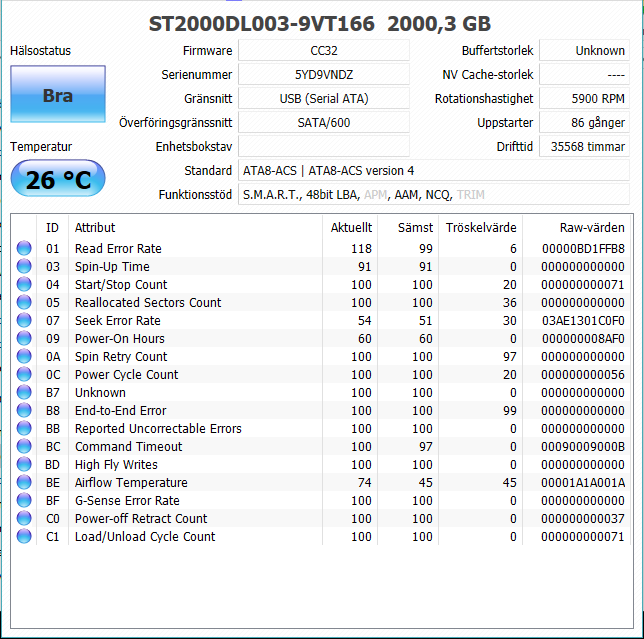Click the 26 °C temperature indicator
The image size is (644, 639).
point(57,180)
